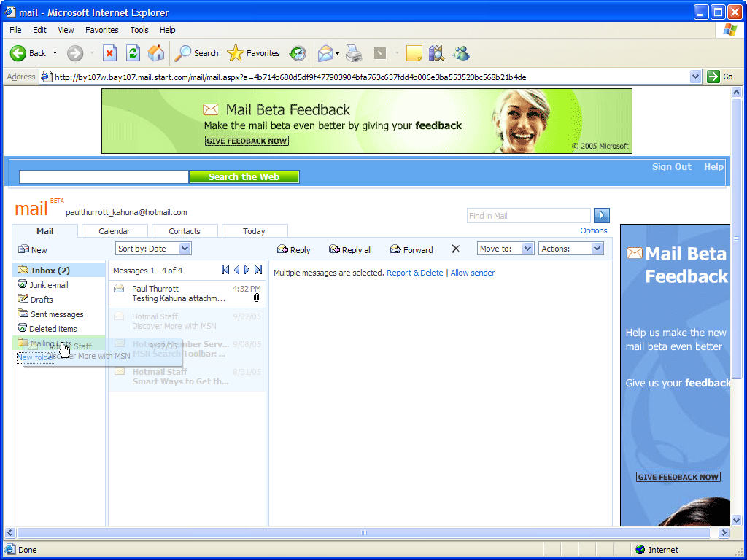
Task: Expand the Address bar dropdown arrow
Action: point(695,77)
